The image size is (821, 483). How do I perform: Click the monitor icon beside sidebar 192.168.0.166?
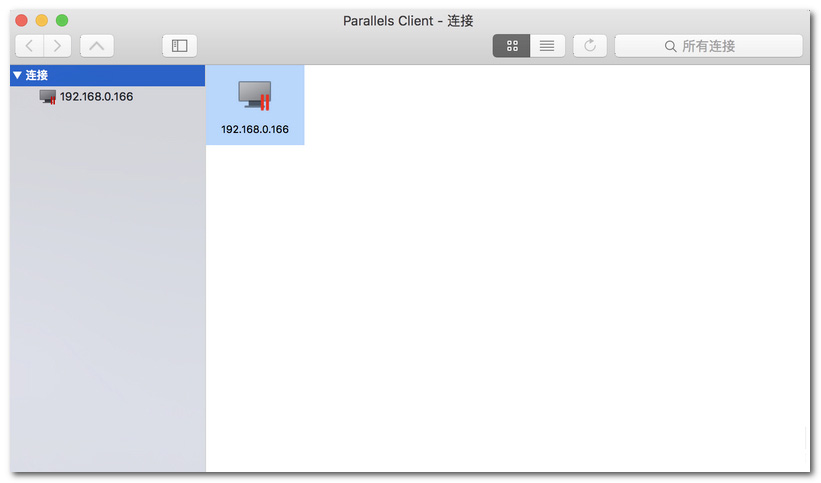click(48, 97)
